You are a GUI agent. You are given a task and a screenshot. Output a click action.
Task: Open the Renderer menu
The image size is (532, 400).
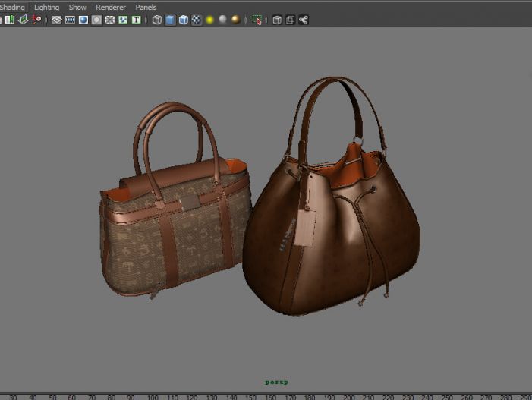[111, 7]
